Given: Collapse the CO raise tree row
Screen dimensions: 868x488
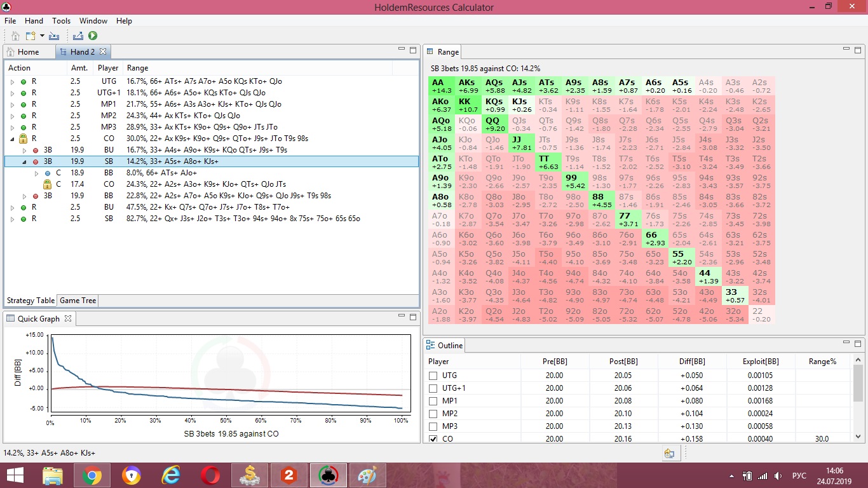Looking at the screenshot, I should [12, 139].
